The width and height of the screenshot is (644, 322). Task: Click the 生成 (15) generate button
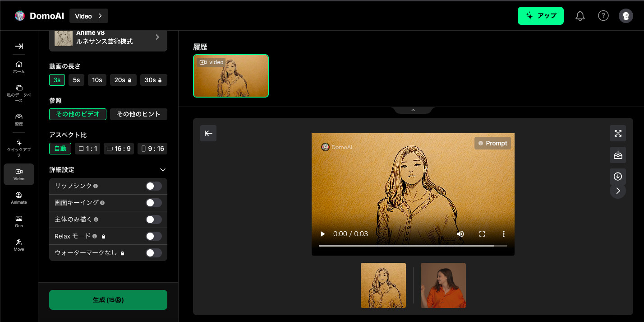tap(108, 300)
